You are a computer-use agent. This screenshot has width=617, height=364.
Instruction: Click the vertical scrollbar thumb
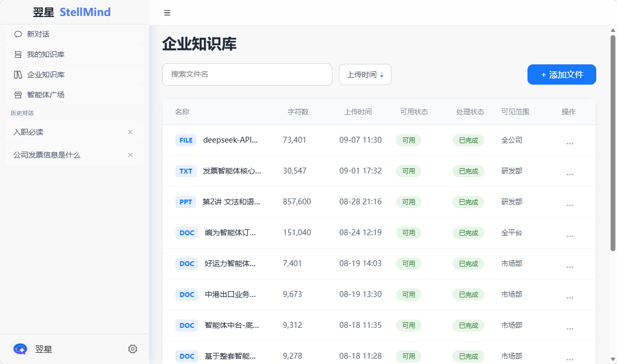[x=613, y=143]
